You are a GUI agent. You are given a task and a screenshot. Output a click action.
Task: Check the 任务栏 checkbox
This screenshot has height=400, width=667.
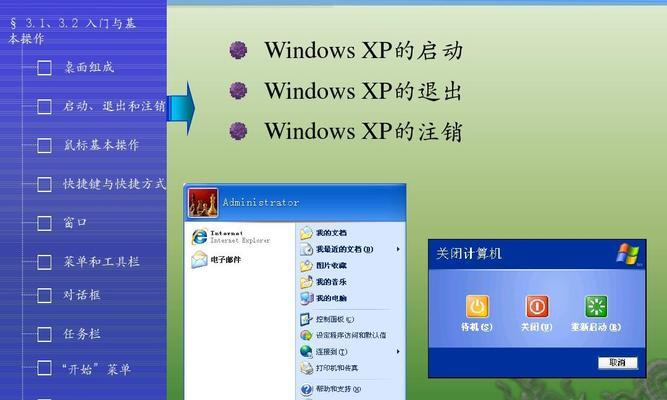pyautogui.click(x=44, y=334)
